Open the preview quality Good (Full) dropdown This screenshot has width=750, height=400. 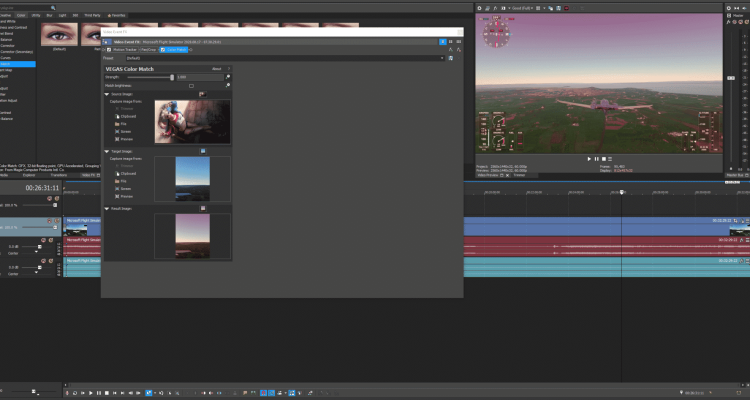click(522, 8)
